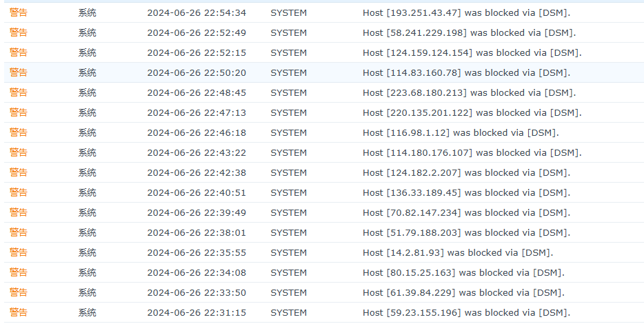Click the 警告 label at 22:46:18

(x=19, y=132)
